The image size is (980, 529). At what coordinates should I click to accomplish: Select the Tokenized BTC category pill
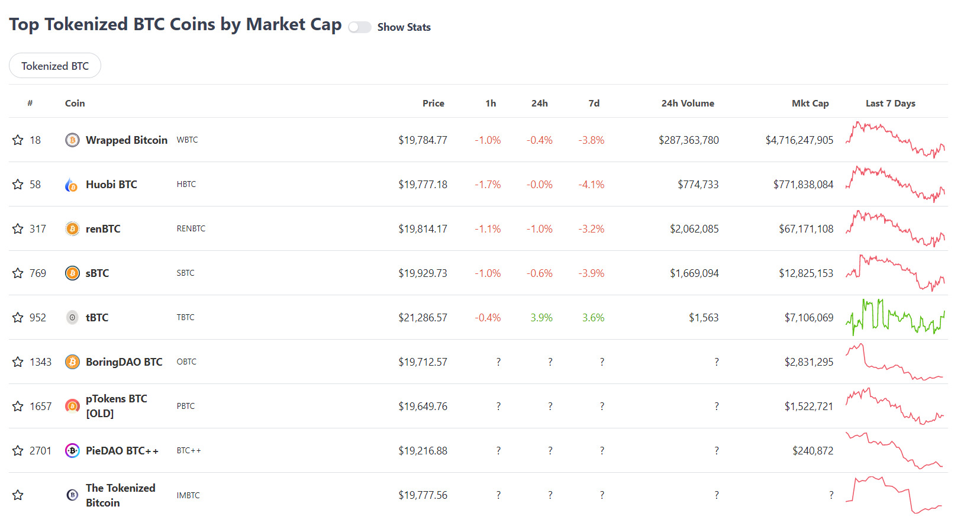tap(55, 66)
